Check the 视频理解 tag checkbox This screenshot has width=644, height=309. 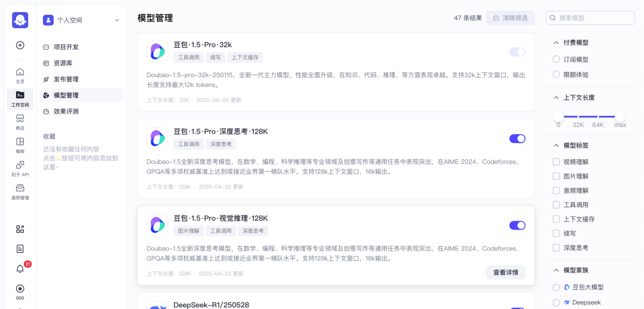coord(556,162)
